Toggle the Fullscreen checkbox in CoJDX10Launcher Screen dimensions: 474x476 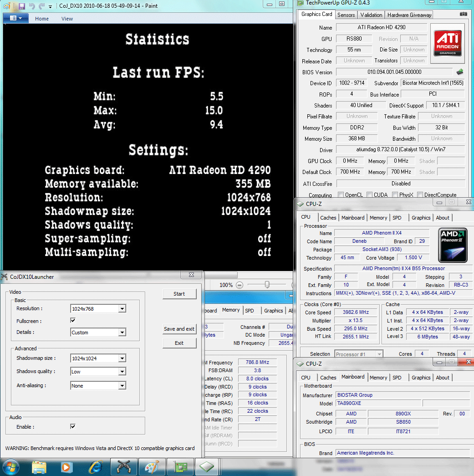[x=73, y=320]
